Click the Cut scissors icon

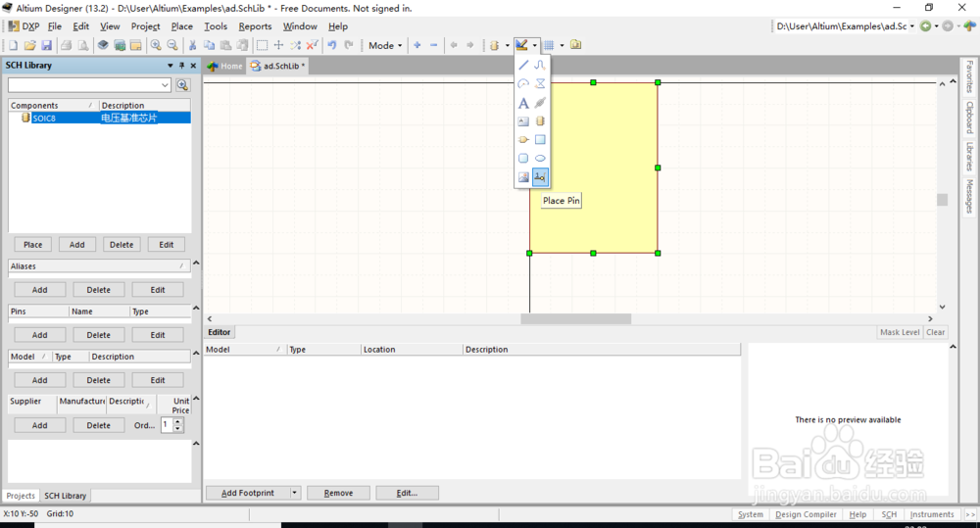pyautogui.click(x=192, y=45)
